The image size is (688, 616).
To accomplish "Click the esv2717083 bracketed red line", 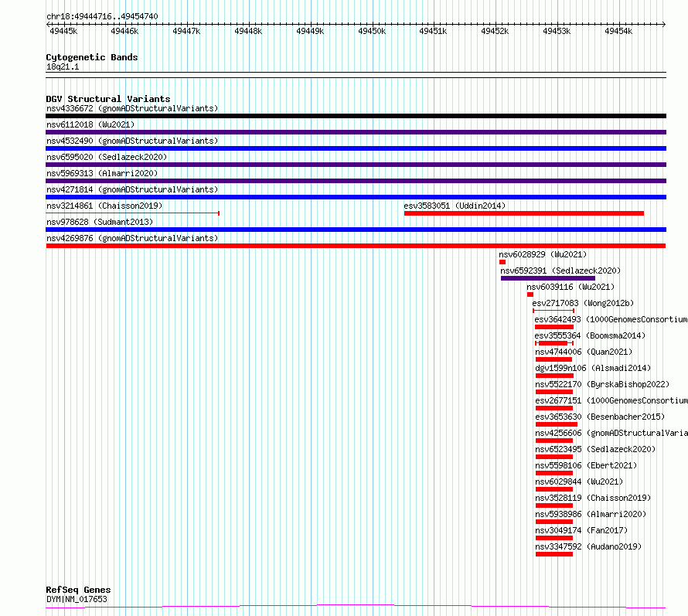I will [x=553, y=311].
